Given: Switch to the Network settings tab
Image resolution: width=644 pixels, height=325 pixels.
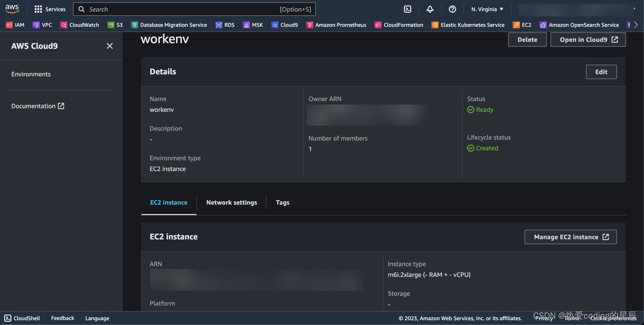Looking at the screenshot, I should (x=231, y=203).
